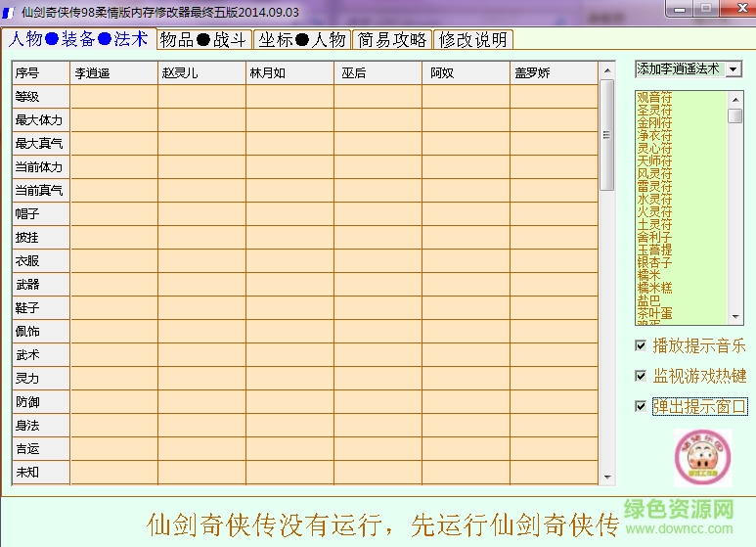Click the item list scrollbar thumb
Screen dimensions: 756x547
[x=735, y=115]
